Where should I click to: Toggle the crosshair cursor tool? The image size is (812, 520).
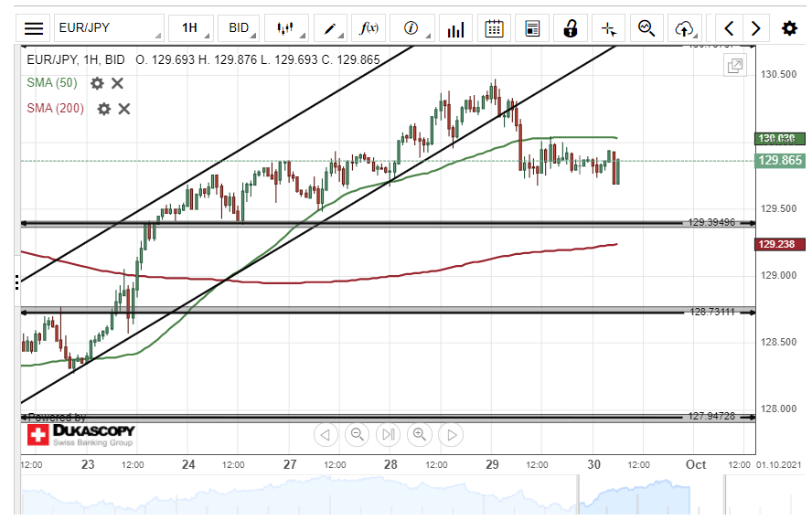point(609,28)
